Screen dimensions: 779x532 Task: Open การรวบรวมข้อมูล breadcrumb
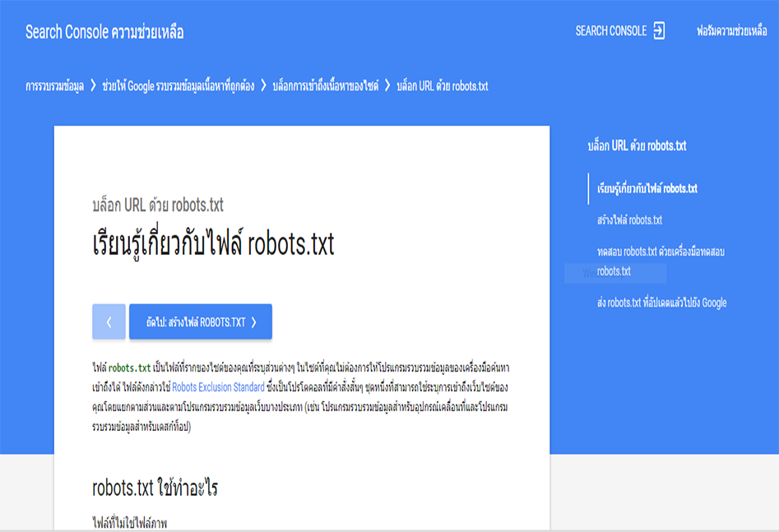click(54, 86)
